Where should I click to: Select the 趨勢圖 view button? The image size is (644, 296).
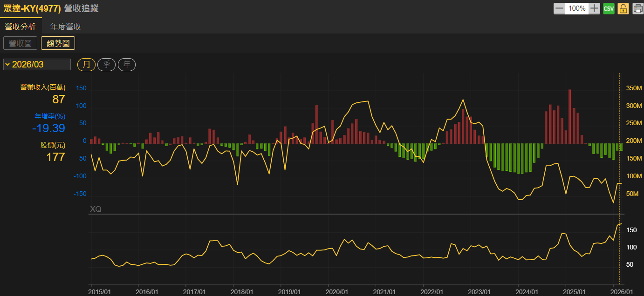click(x=58, y=43)
